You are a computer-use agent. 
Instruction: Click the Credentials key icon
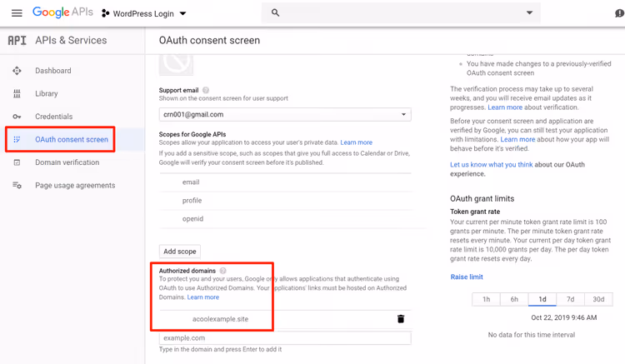click(x=17, y=117)
